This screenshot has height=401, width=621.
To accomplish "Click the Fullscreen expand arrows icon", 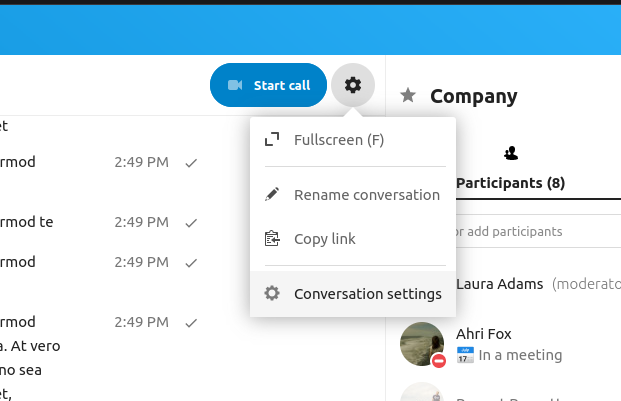I will tap(271, 140).
